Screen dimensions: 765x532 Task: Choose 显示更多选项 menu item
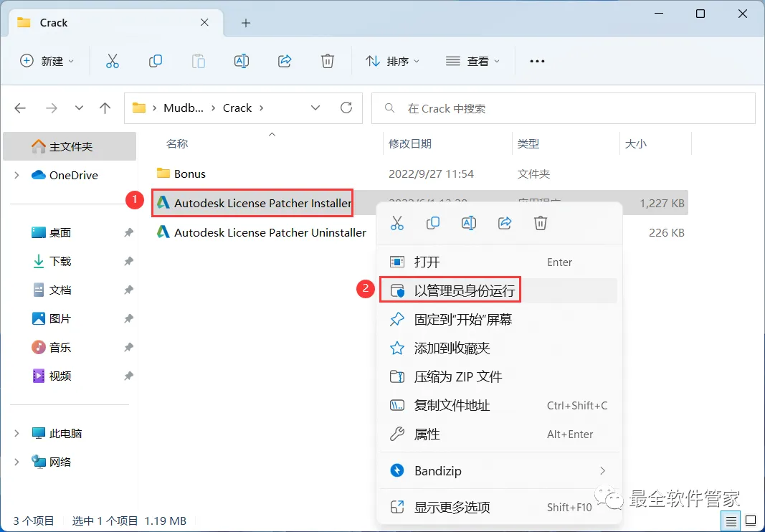[x=498, y=508]
